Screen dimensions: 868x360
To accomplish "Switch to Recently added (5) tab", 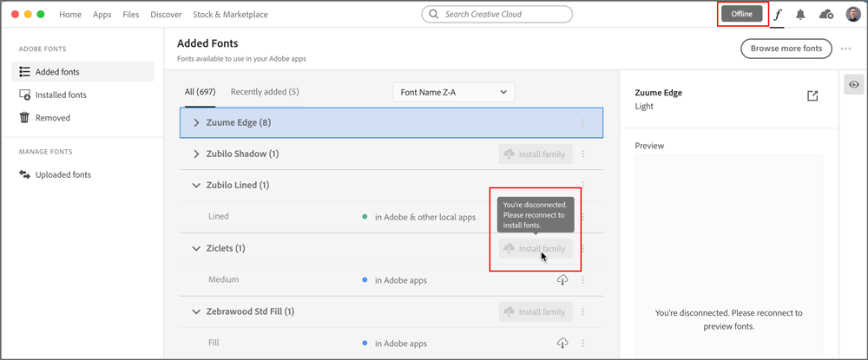I will coord(265,92).
